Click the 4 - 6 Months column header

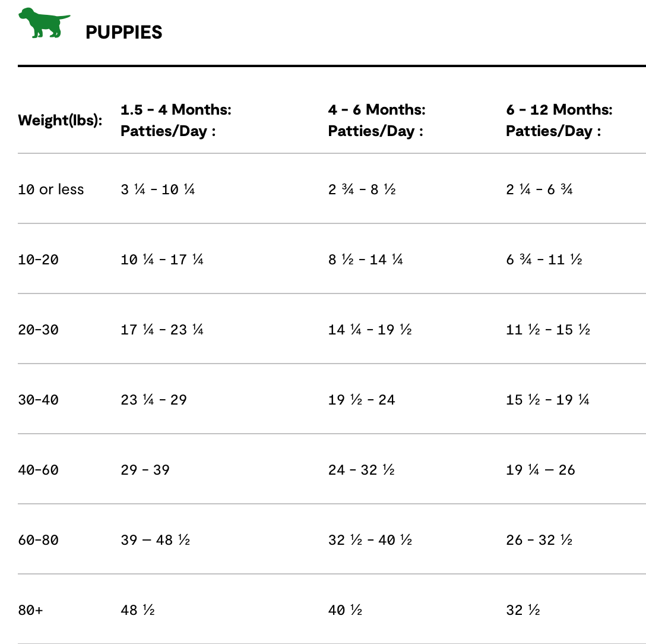[x=377, y=120]
